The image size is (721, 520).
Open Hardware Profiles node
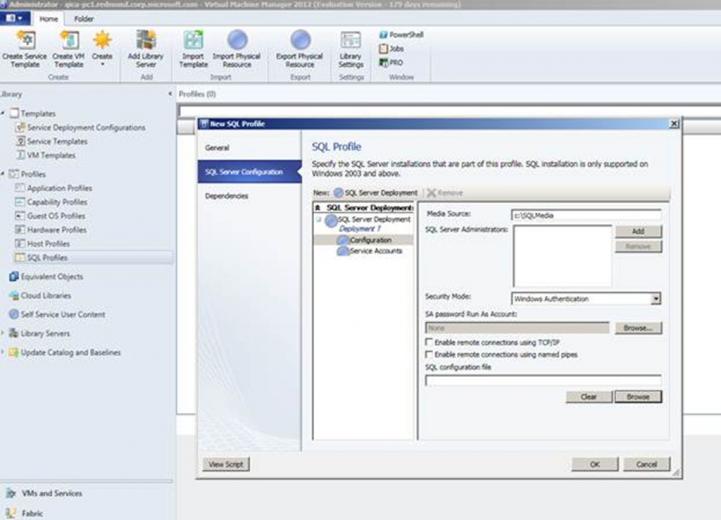57,229
